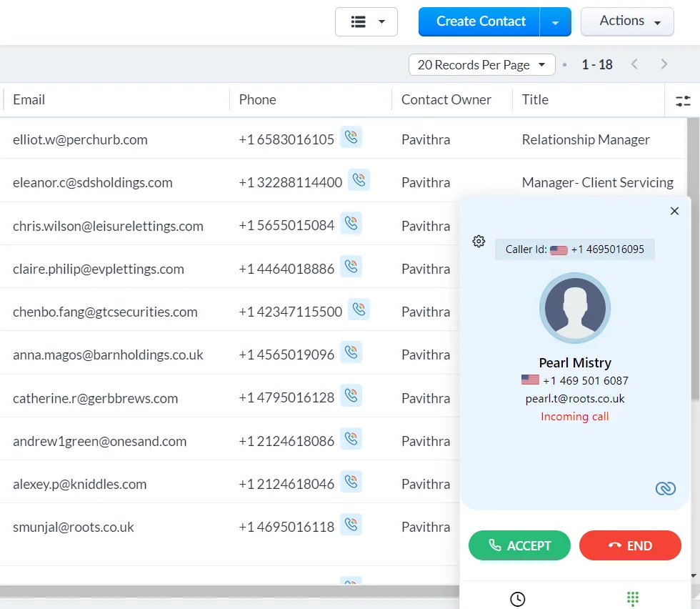The image size is (700, 609).
Task: Click caller number +1 469 501 6087
Action: (585, 381)
